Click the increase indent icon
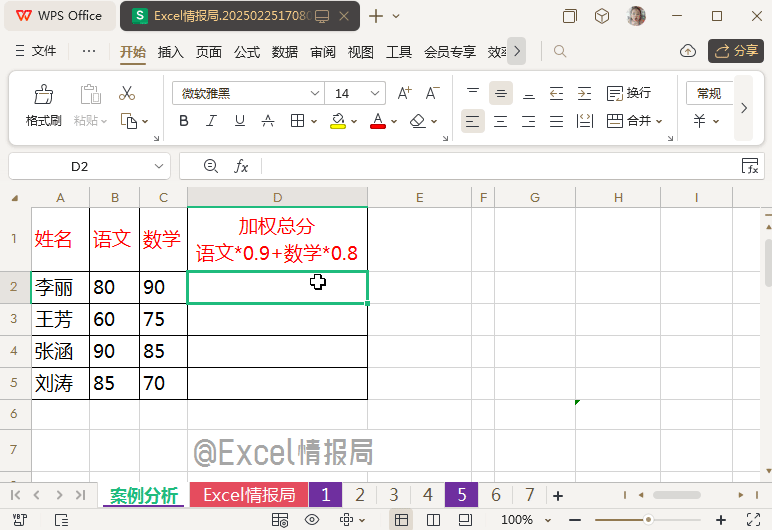This screenshot has width=772, height=530. coord(584,93)
